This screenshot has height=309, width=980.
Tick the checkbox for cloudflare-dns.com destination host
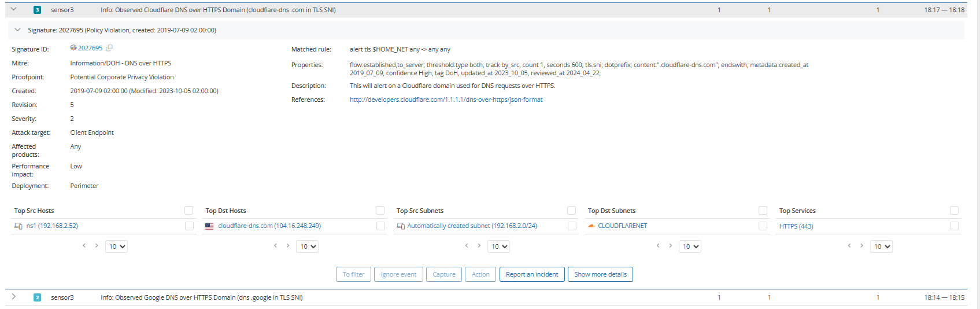pyautogui.click(x=380, y=226)
